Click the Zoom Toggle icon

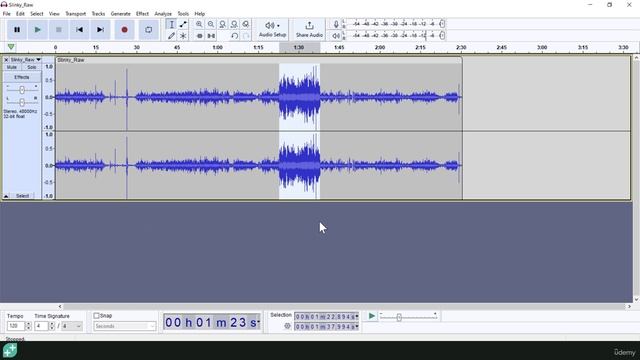pyautogui.click(x=246, y=24)
